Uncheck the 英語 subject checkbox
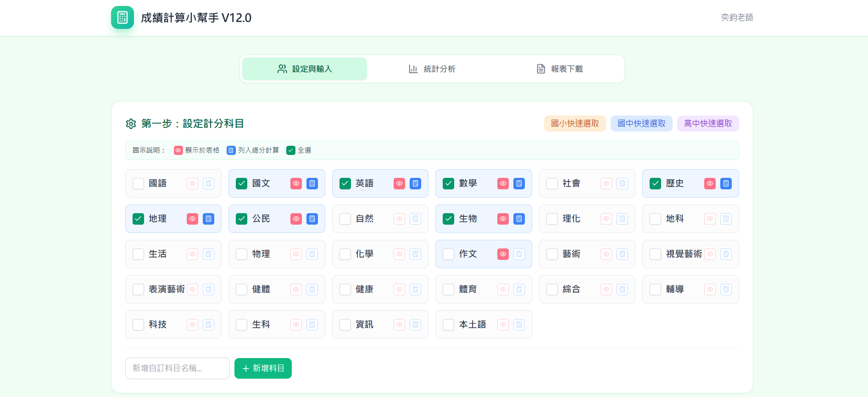The height and width of the screenshot is (397, 868). pos(345,183)
